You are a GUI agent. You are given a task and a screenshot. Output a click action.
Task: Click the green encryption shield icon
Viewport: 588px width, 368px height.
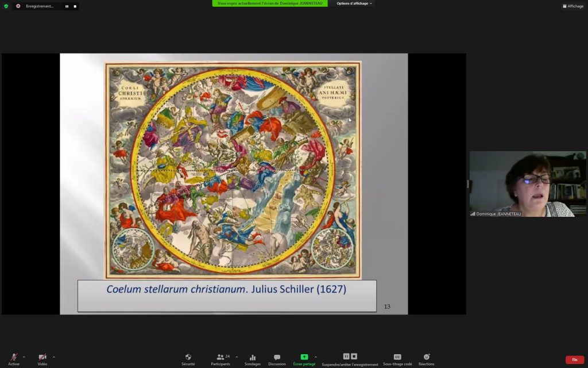pos(6,6)
